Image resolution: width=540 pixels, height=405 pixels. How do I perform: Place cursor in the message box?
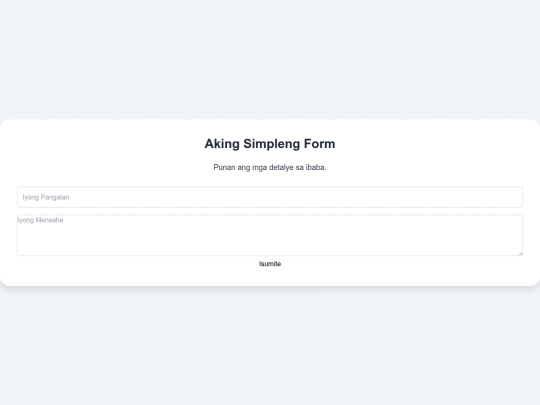pyautogui.click(x=270, y=235)
